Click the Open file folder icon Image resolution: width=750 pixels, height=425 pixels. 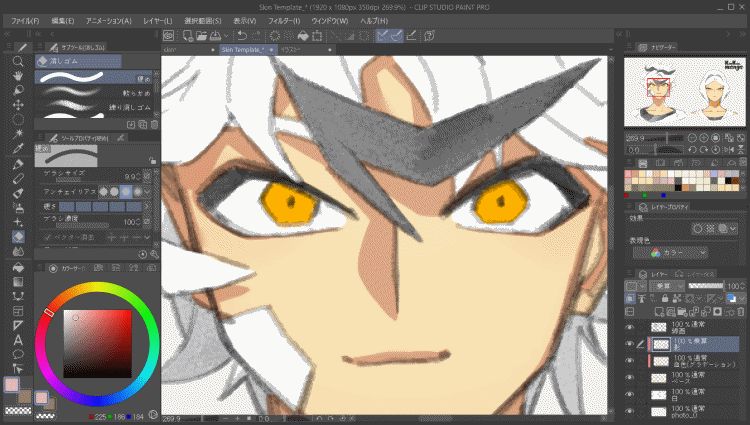coord(201,36)
